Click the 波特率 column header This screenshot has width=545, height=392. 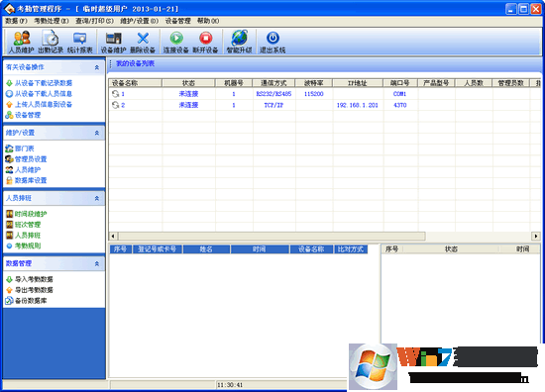(x=313, y=83)
